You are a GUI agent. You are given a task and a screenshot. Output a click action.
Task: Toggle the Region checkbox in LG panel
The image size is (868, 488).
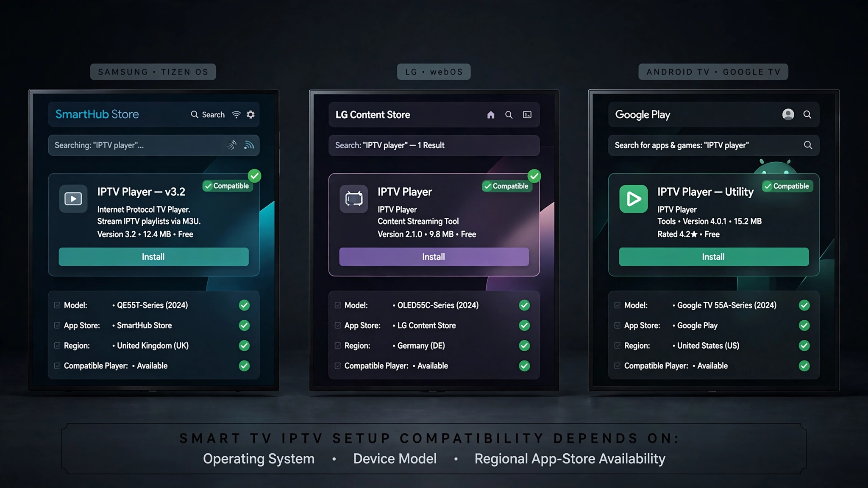[x=338, y=346]
